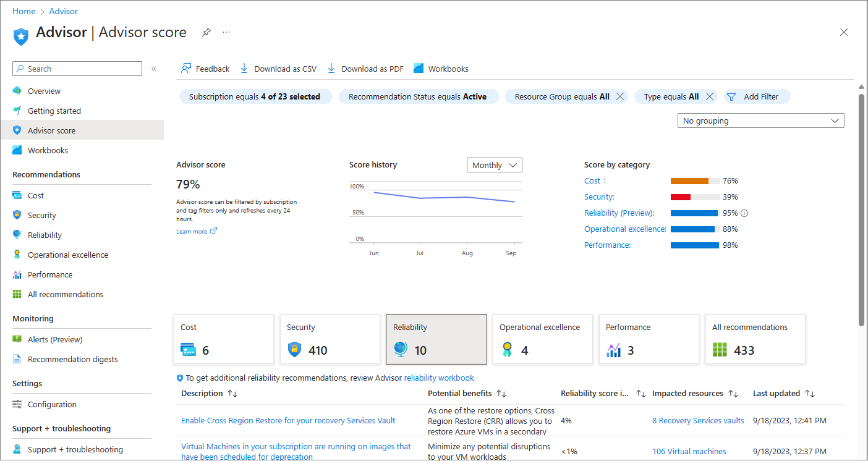Select the All recommendations 433 card

click(x=755, y=339)
